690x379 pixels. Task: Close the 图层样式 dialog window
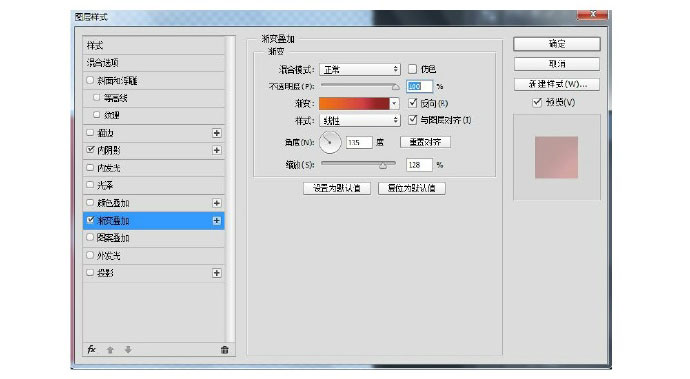point(592,15)
